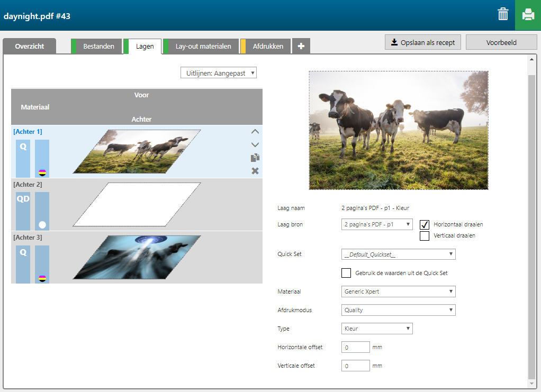Open the Uitlijnen dropdown
The height and width of the screenshot is (392, 541).
click(218, 73)
